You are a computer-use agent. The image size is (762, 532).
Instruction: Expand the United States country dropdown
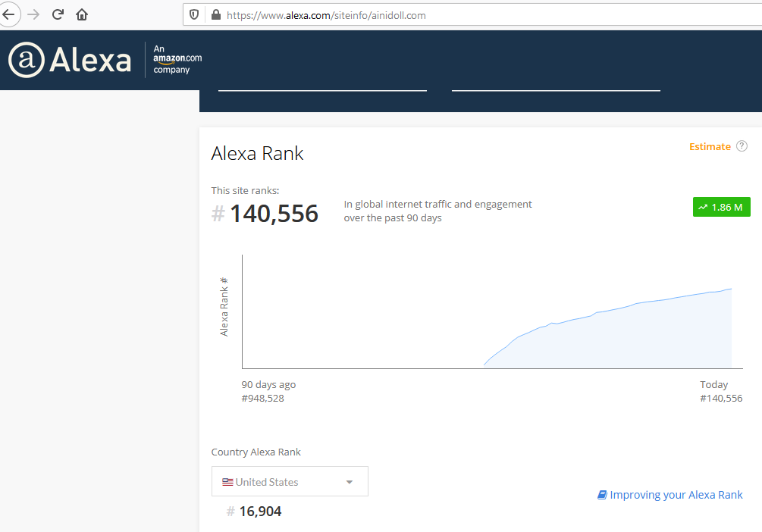[290, 481]
